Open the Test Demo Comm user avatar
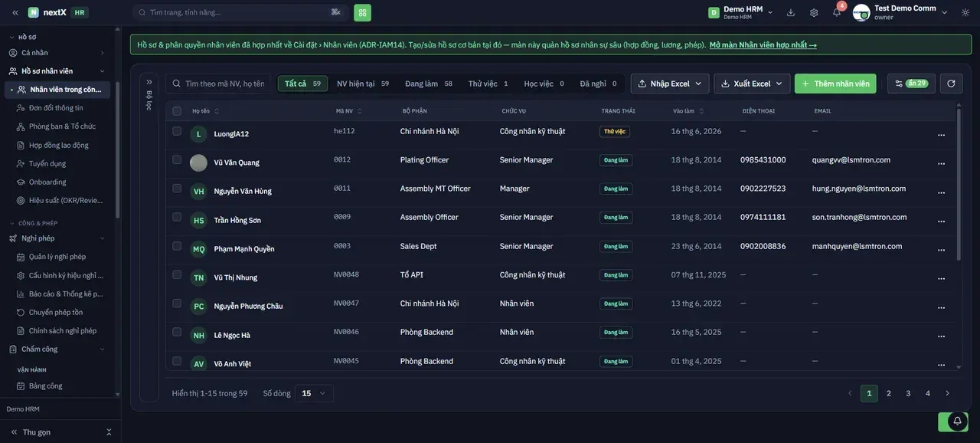The height and width of the screenshot is (443, 980). click(861, 12)
